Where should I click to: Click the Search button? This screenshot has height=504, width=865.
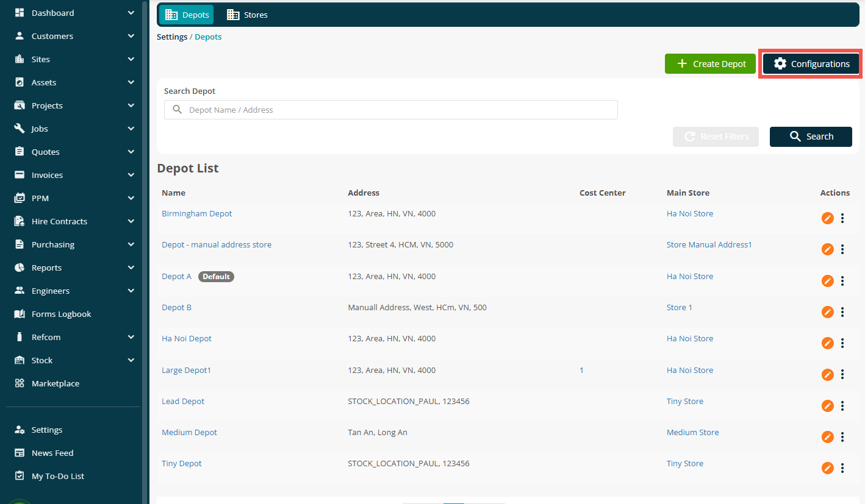[x=811, y=137]
